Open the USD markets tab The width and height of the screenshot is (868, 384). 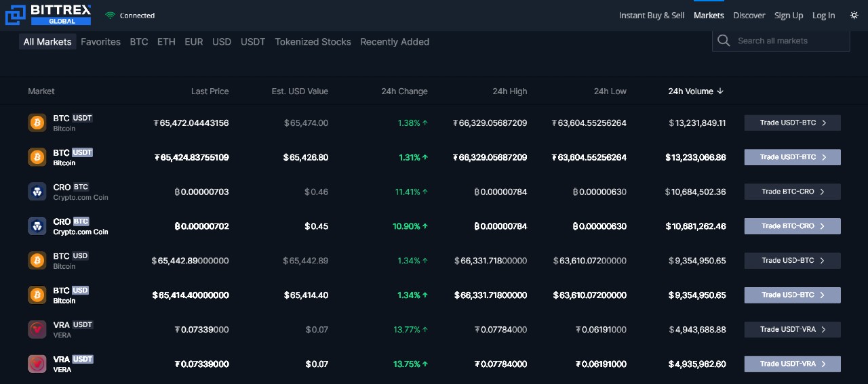pyautogui.click(x=222, y=41)
